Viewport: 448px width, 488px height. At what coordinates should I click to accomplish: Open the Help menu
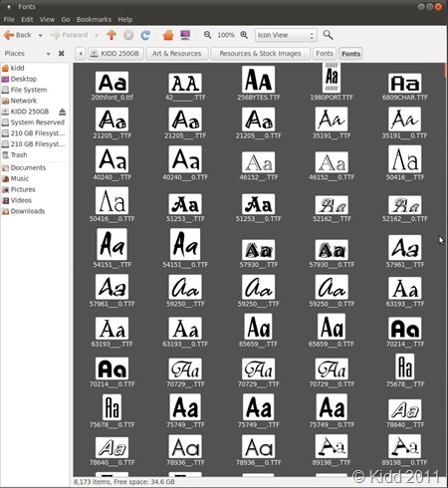tap(125, 20)
